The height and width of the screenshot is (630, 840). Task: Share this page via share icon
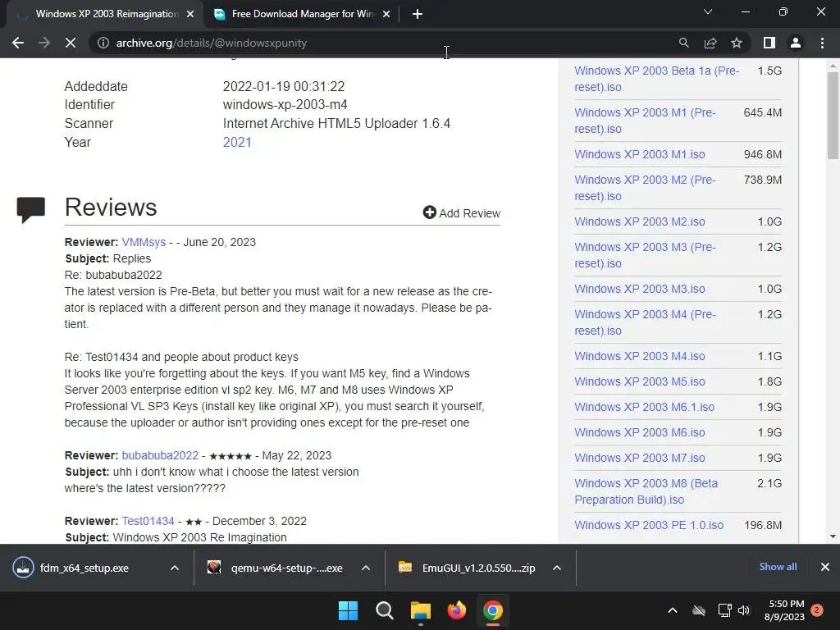(x=710, y=43)
